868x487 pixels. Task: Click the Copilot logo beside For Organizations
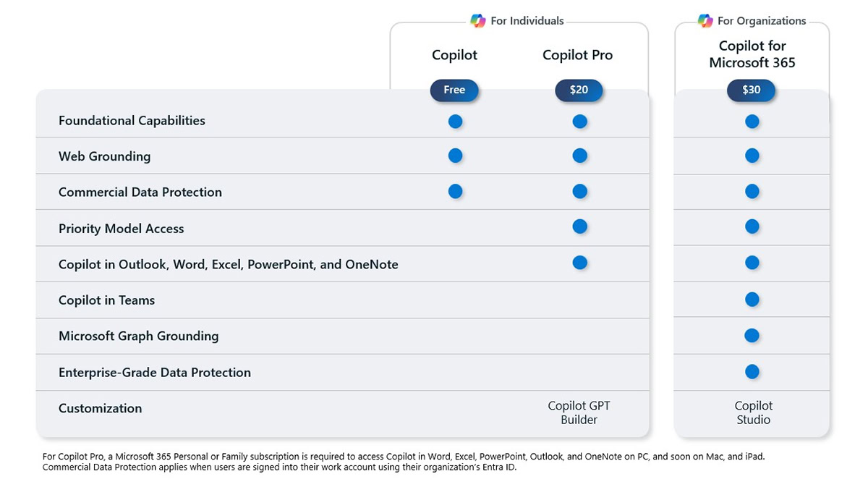pyautogui.click(x=705, y=21)
